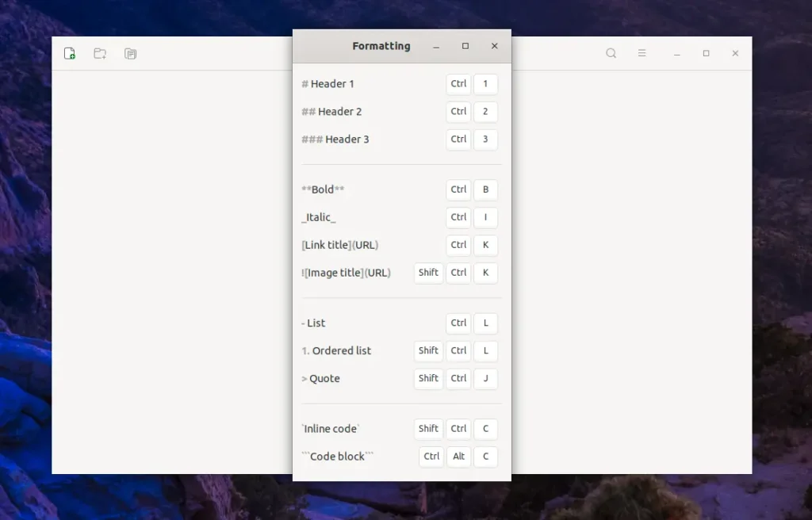Click the new document icon in main window

pos(70,53)
